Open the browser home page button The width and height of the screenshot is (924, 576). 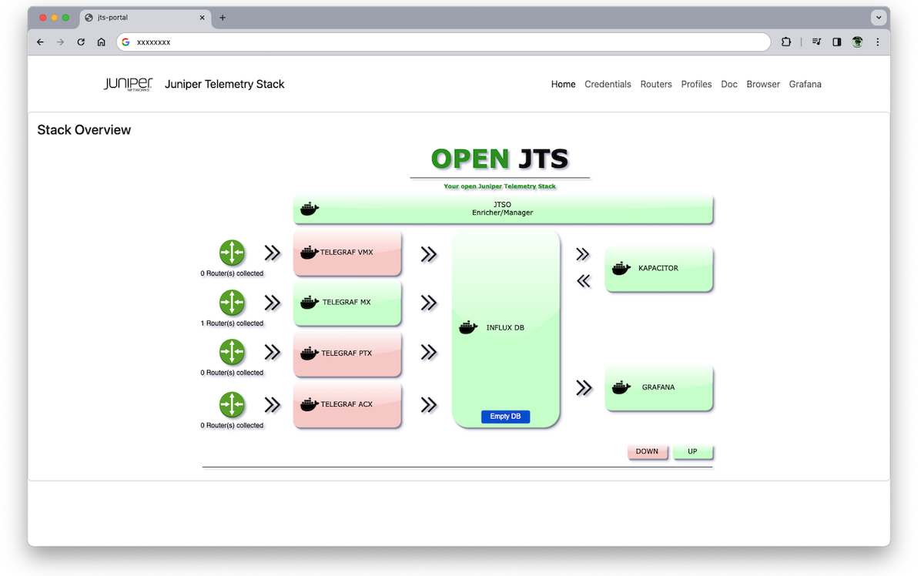click(101, 42)
